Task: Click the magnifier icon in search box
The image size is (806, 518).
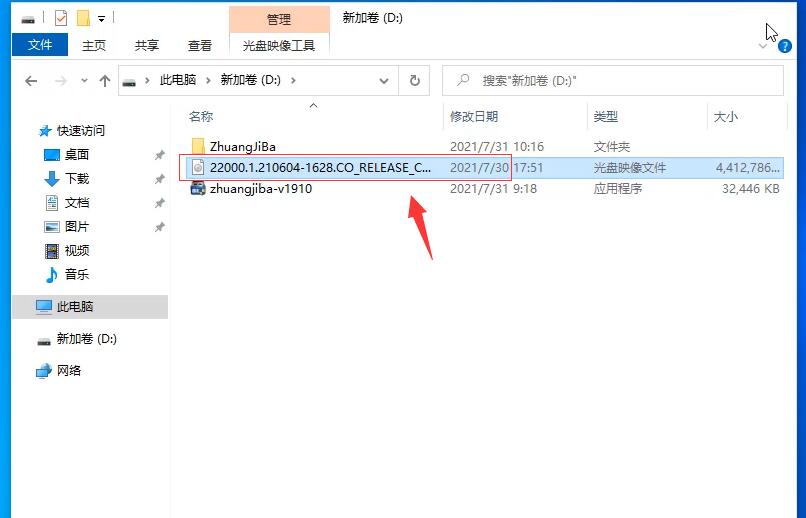Action: pyautogui.click(x=463, y=80)
